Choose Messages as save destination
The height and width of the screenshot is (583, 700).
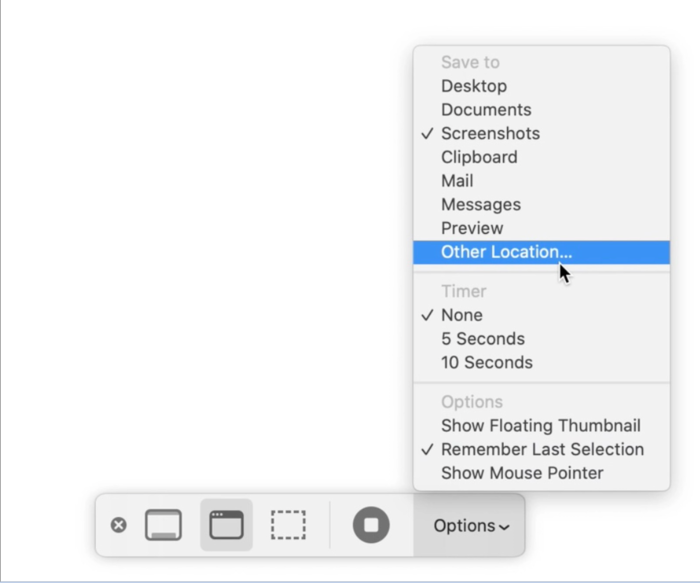click(542, 204)
